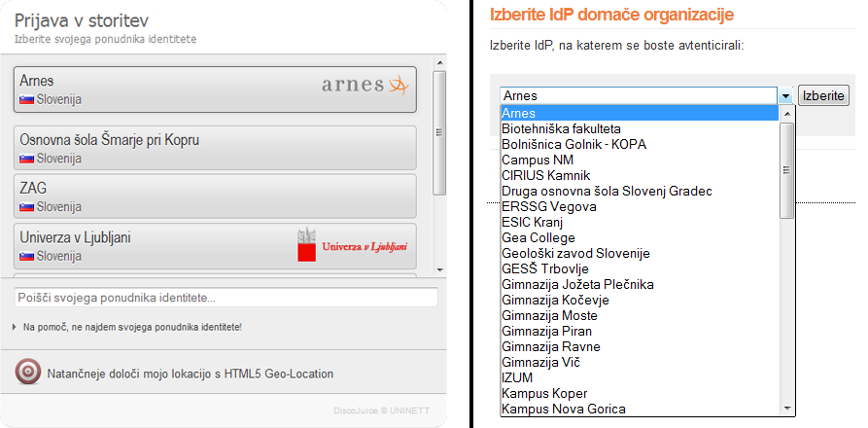Select highlighted Arnes option in dropdown

640,113
